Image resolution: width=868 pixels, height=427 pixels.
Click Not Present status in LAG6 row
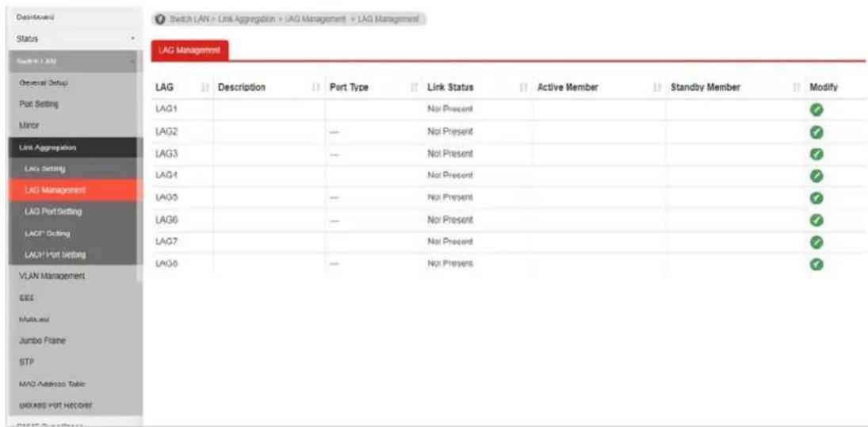[x=450, y=219]
